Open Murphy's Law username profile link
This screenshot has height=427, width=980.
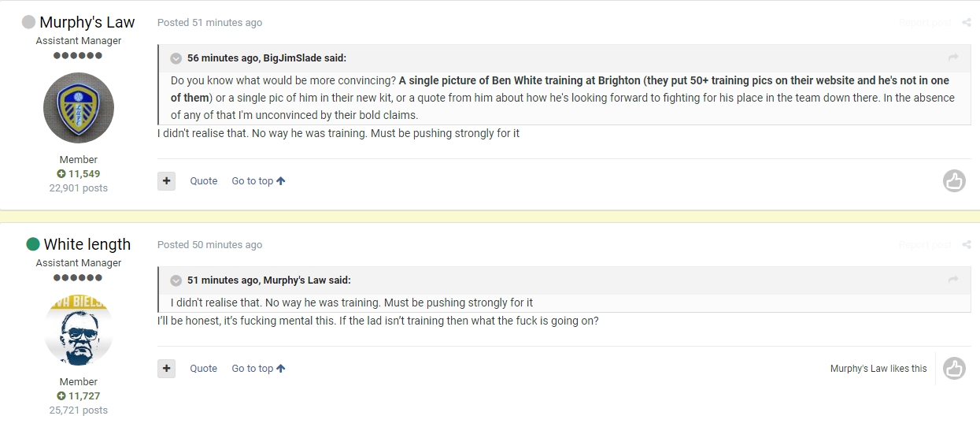click(x=87, y=22)
